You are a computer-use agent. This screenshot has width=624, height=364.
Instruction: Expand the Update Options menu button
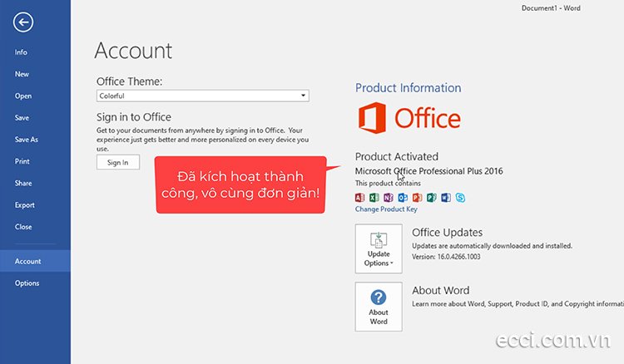point(379,249)
